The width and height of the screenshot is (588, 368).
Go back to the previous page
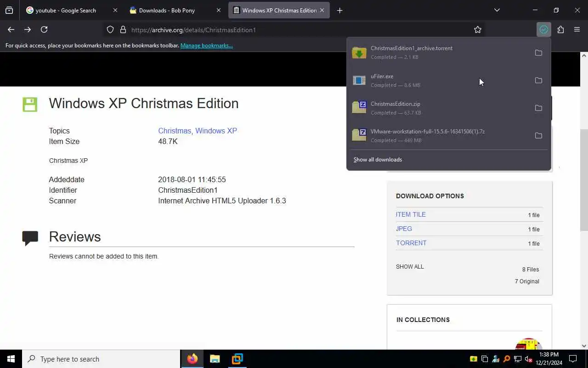click(11, 29)
